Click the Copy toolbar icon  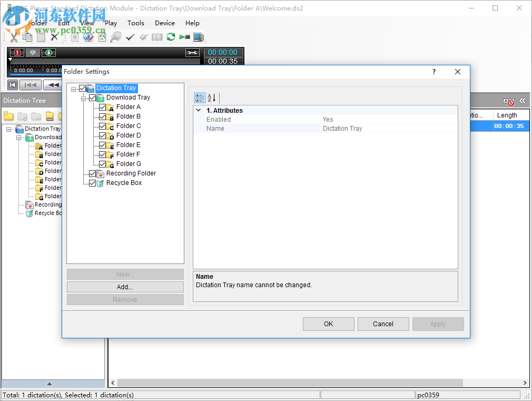pos(27,37)
